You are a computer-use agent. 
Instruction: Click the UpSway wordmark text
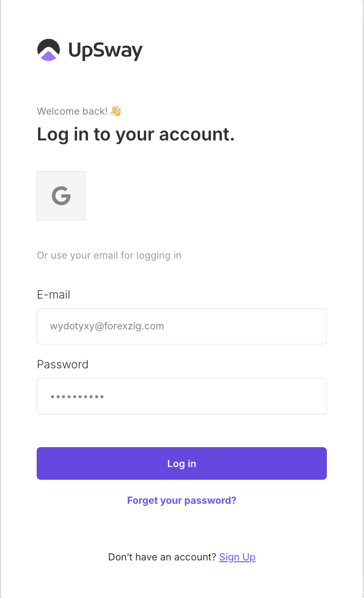pyautogui.click(x=105, y=51)
